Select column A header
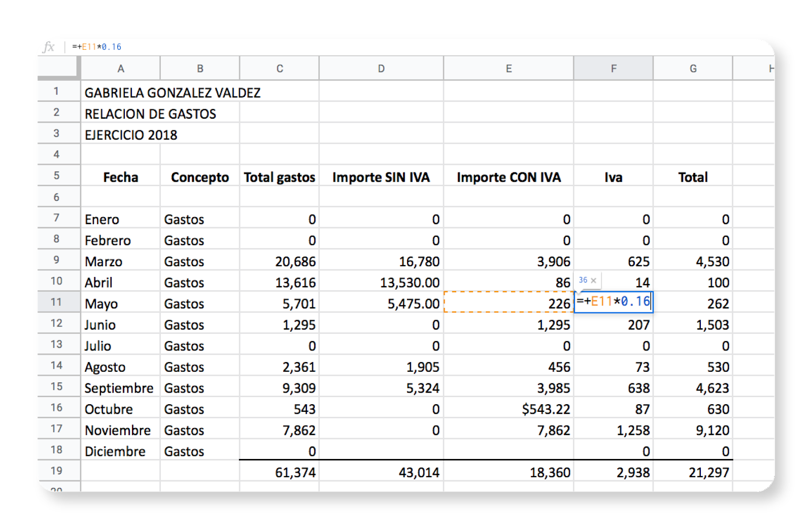812x531 pixels. tap(121, 68)
